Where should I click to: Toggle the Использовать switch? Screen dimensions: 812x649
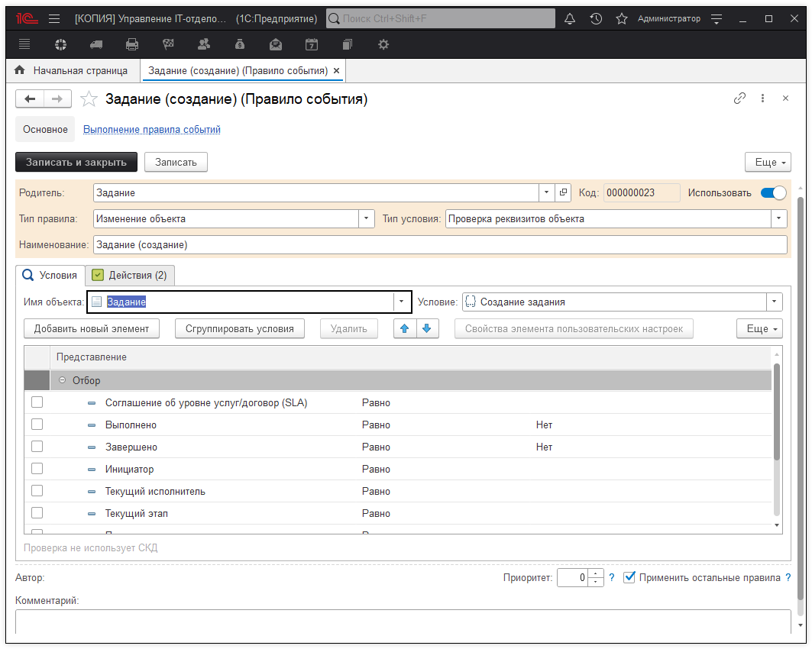click(773, 193)
